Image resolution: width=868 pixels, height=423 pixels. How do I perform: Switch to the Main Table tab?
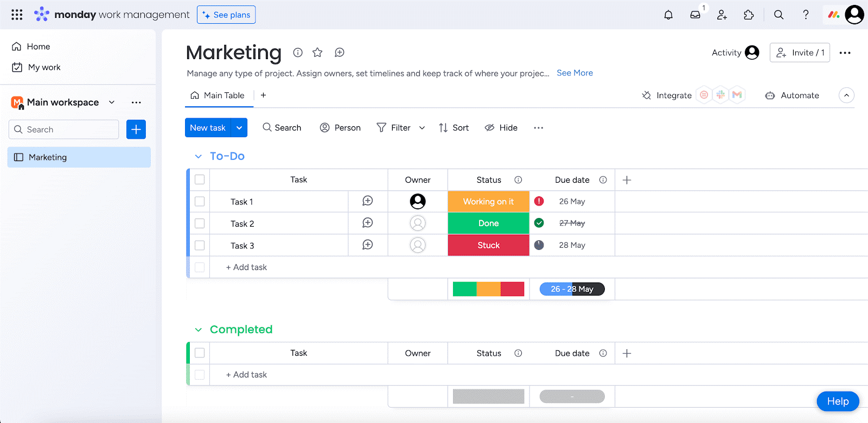[x=218, y=95]
